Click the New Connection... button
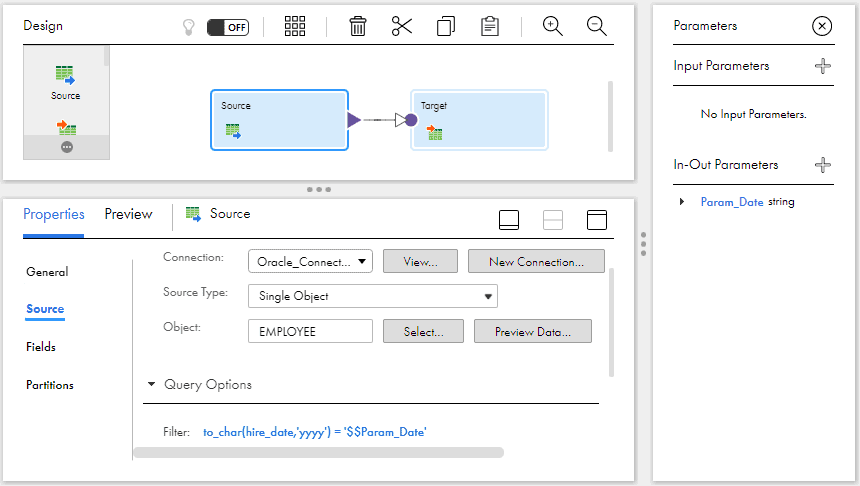 click(x=536, y=262)
